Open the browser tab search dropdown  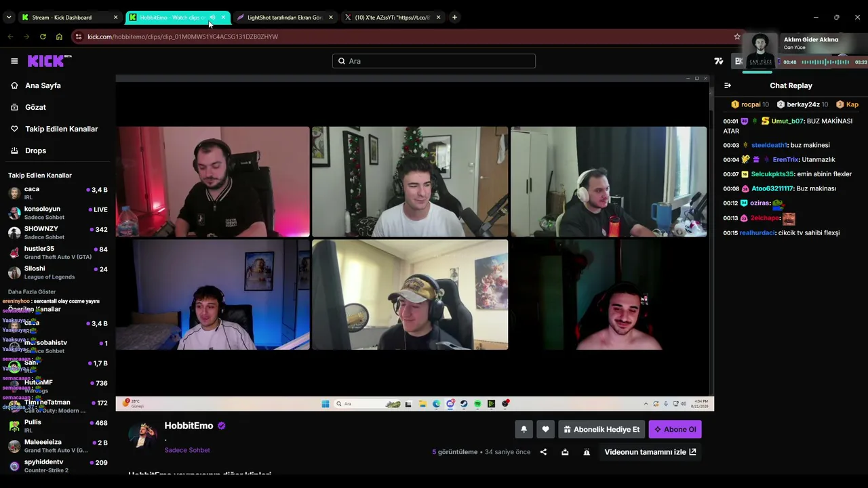(9, 18)
